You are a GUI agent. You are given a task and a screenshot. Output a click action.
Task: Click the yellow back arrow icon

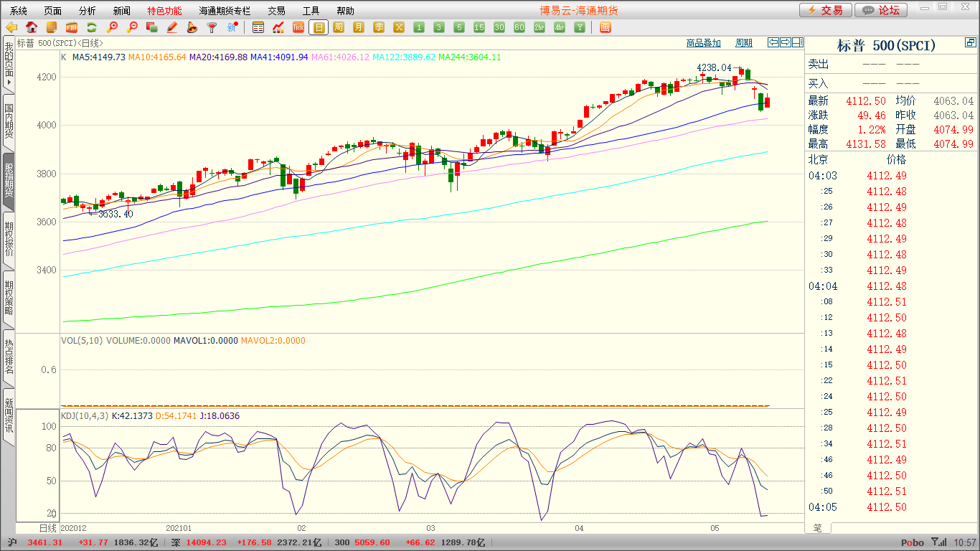point(11,27)
